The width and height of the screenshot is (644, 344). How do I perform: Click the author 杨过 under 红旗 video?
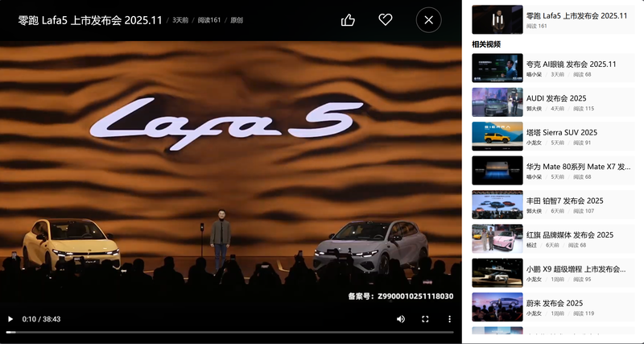[x=531, y=245]
